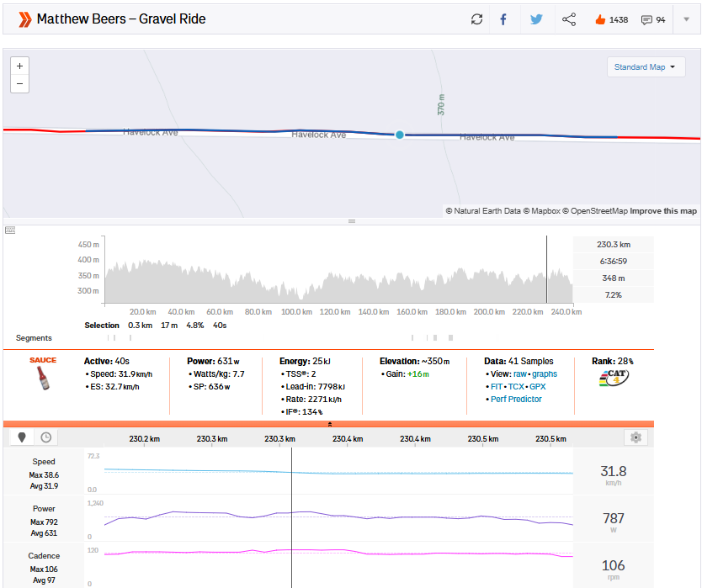Click the refresh activity icon
This screenshot has width=702, height=588.
click(477, 19)
